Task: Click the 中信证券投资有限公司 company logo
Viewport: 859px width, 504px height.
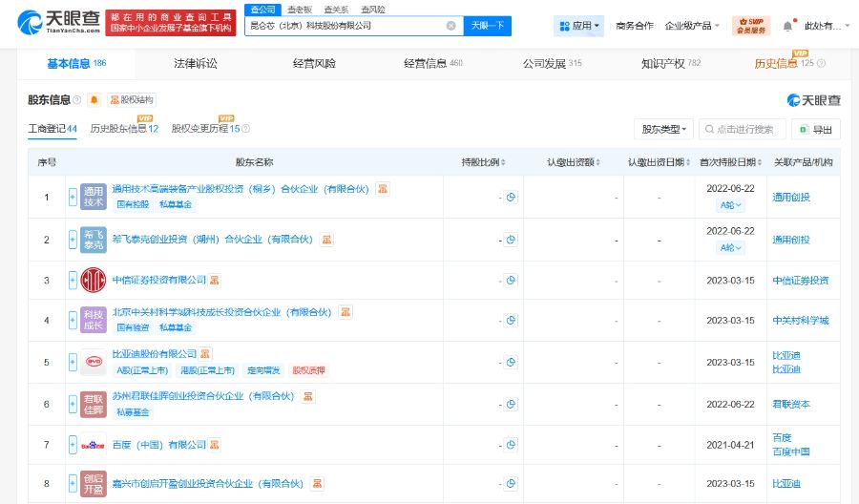Action: (94, 280)
